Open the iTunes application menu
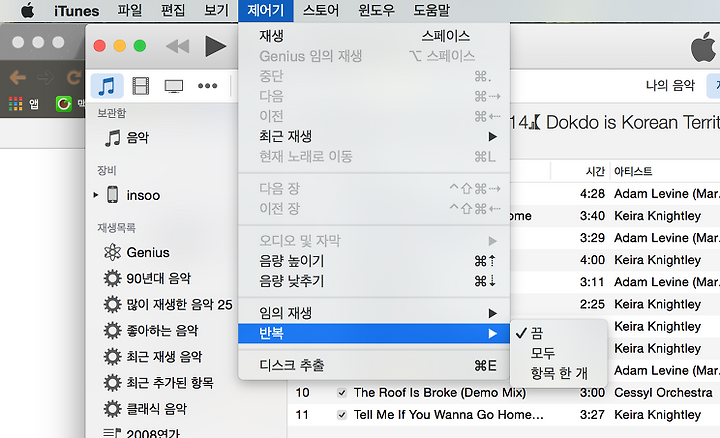The height and width of the screenshot is (438, 720). (x=76, y=11)
